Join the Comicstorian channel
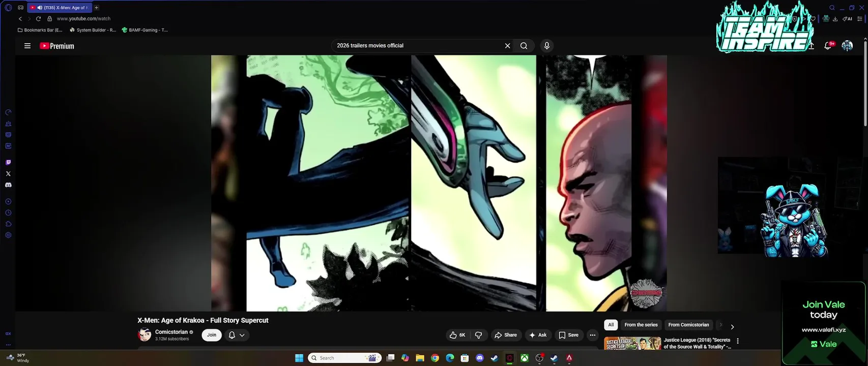 coord(212,335)
